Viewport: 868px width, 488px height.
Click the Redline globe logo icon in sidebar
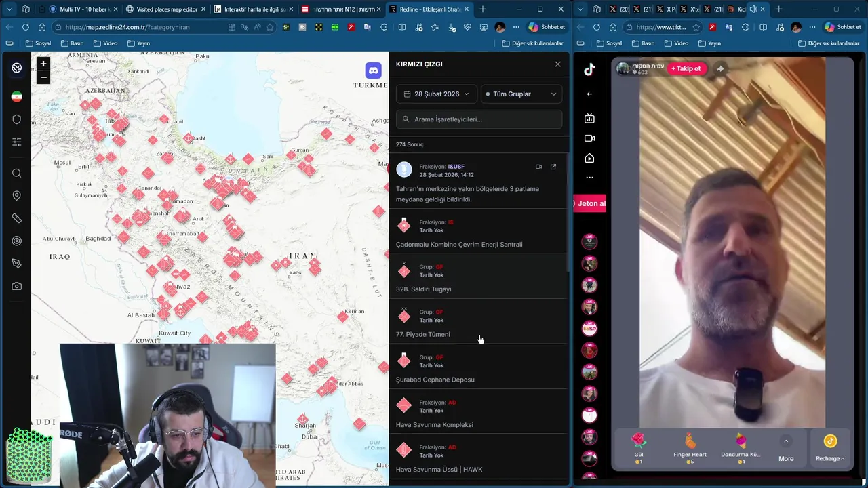[x=16, y=68]
